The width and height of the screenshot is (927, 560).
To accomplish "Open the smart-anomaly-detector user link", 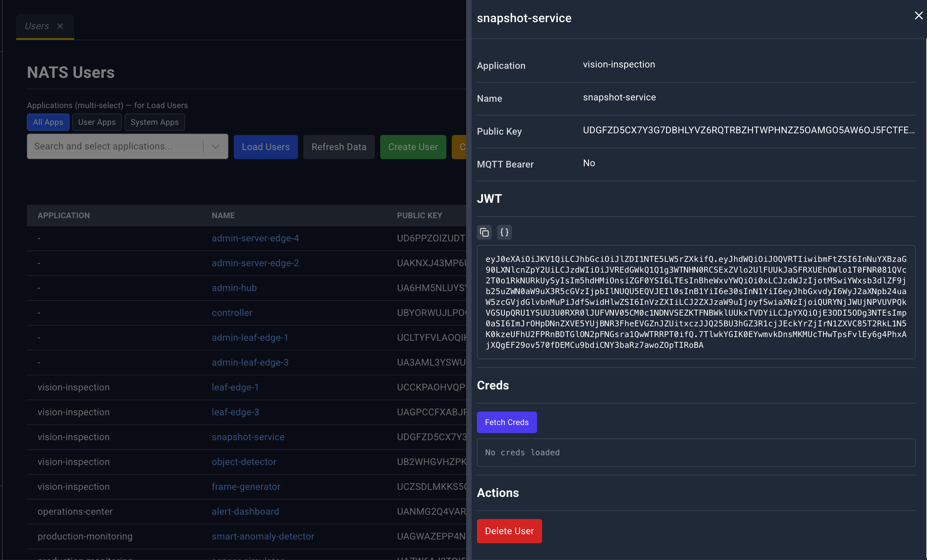I will pos(263,536).
